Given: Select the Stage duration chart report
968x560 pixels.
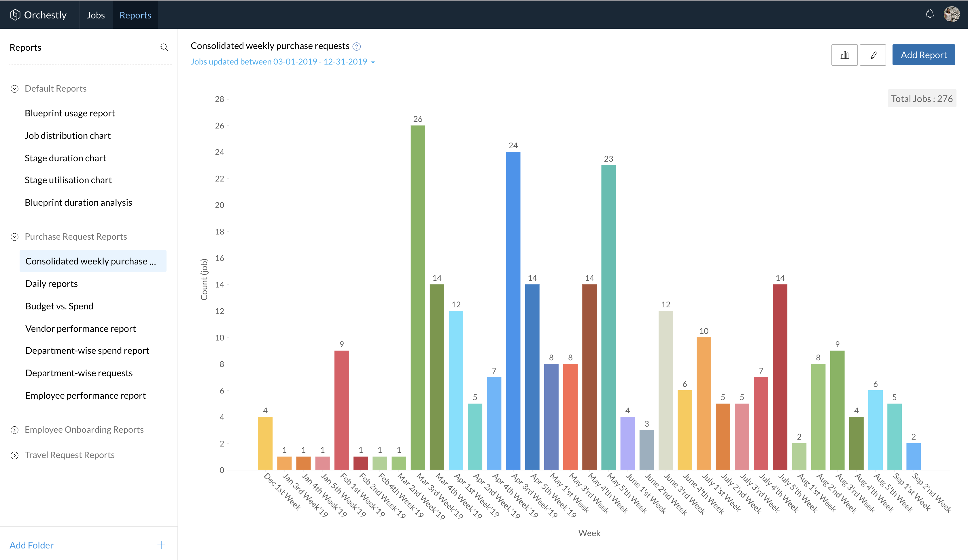Looking at the screenshot, I should point(65,158).
